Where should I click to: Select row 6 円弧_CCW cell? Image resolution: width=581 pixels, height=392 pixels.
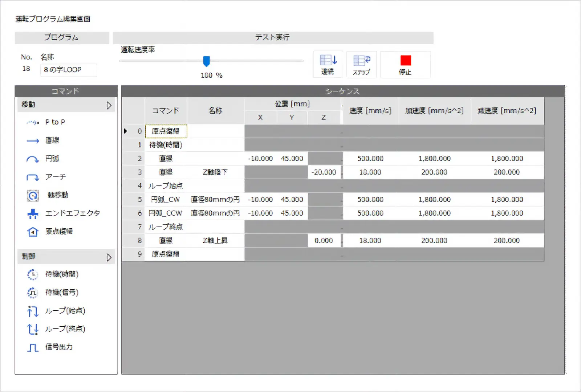point(166,213)
